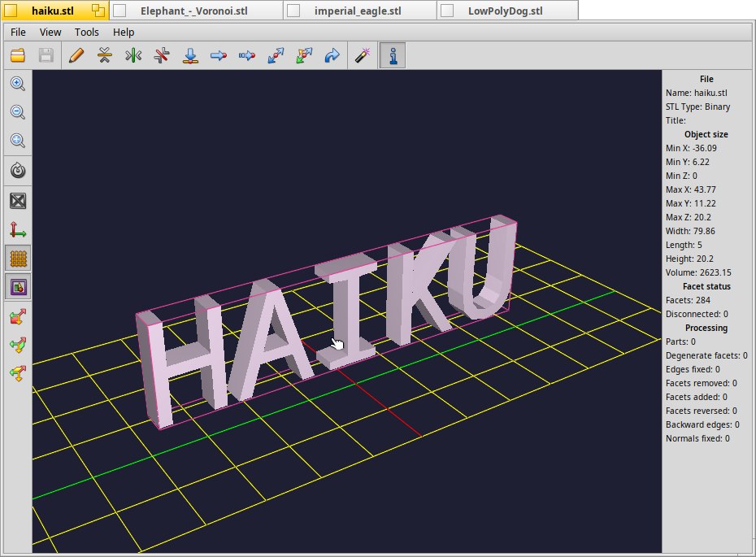Click the zoom button on haiku.stl tab

(98, 11)
